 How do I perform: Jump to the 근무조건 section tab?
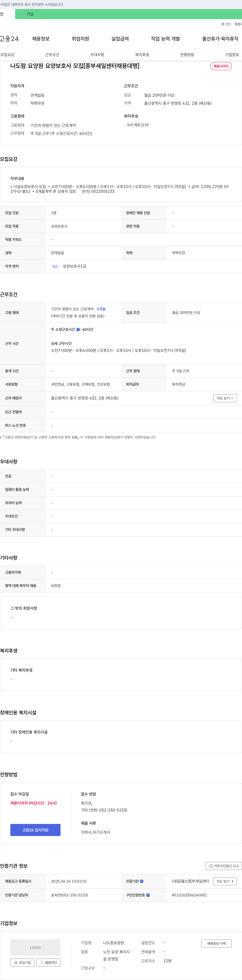tap(52, 55)
